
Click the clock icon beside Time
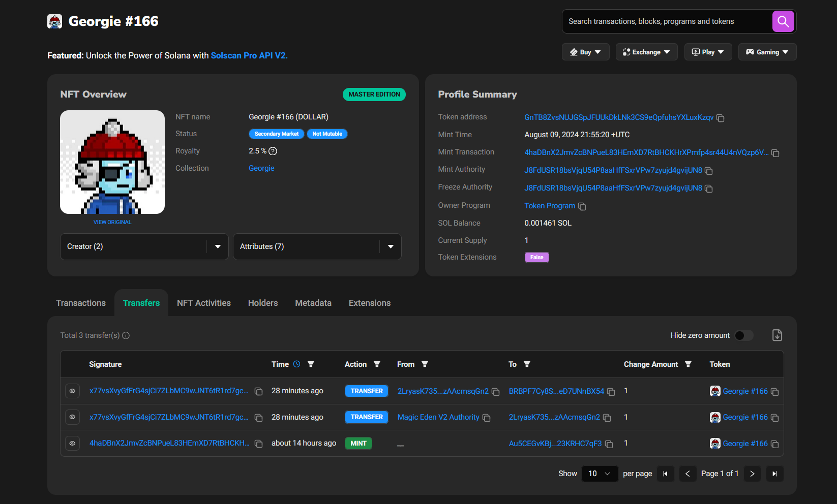click(x=297, y=364)
